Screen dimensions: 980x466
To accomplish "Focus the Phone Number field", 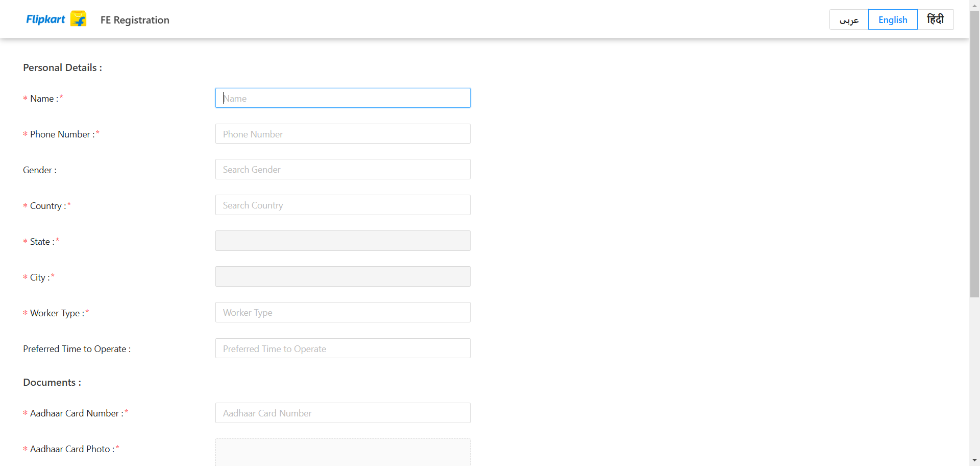I will point(342,134).
